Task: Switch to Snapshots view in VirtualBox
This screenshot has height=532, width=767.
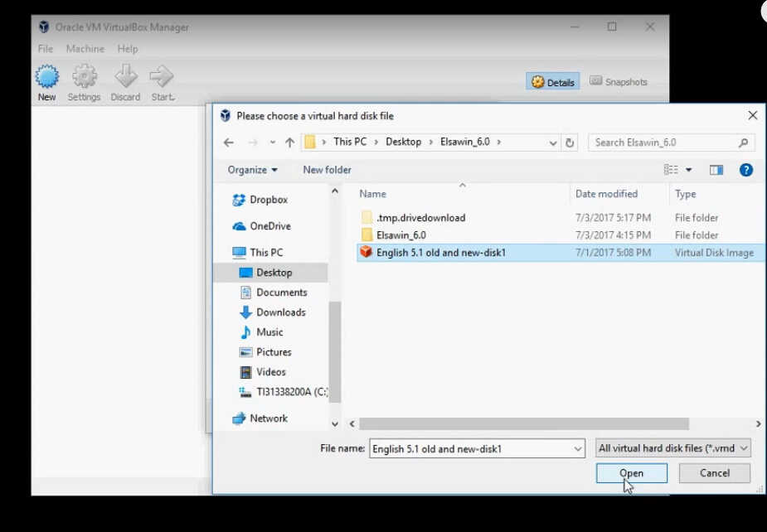Action: [619, 82]
